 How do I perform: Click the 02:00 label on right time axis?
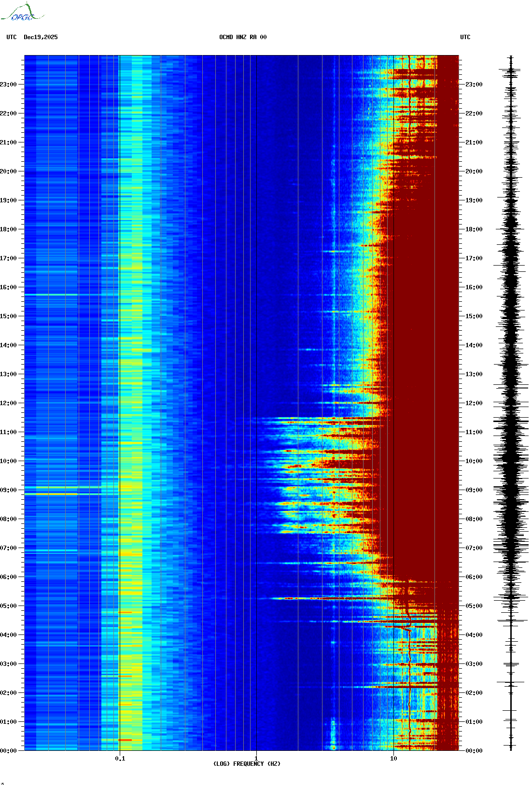pos(473,693)
